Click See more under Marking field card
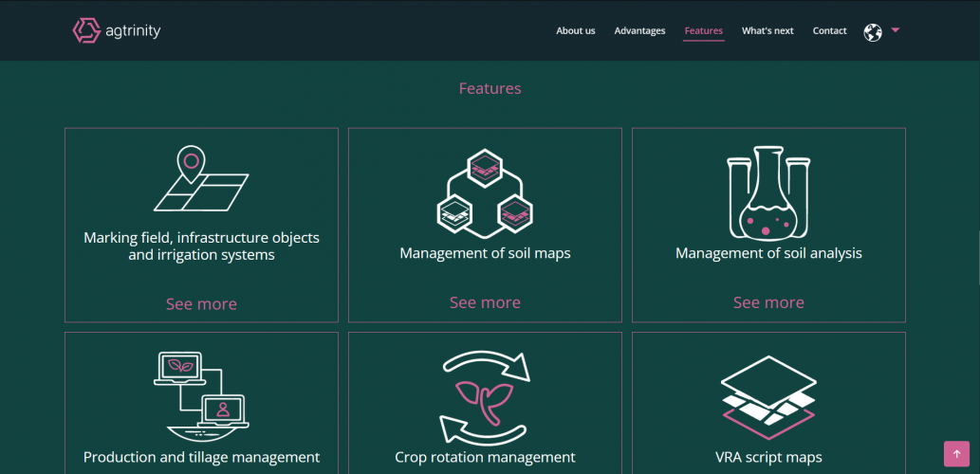 pos(201,304)
